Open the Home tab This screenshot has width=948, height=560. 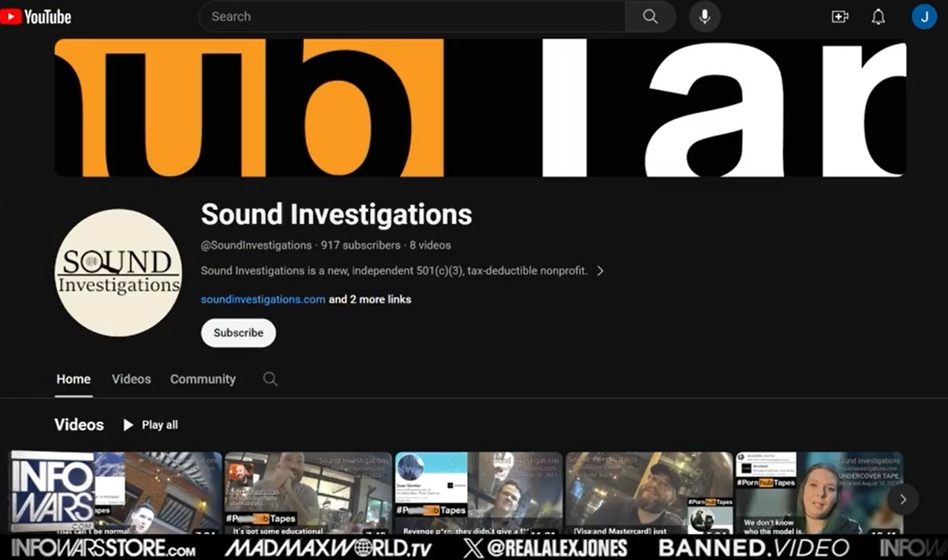pyautogui.click(x=73, y=379)
